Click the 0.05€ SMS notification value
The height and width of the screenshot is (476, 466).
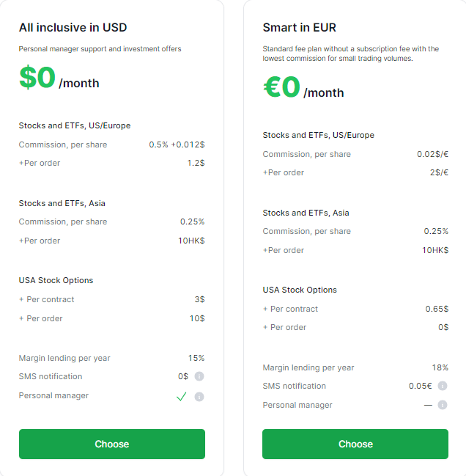pos(421,386)
